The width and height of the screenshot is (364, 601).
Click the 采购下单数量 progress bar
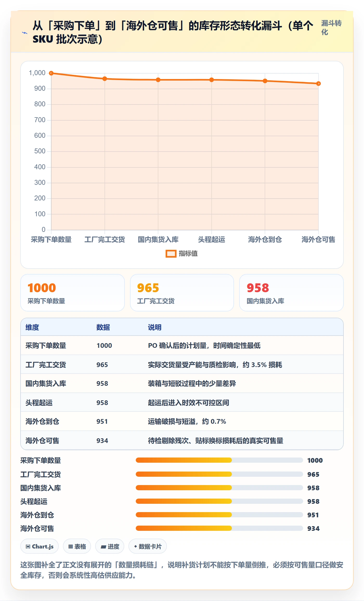pos(219,460)
